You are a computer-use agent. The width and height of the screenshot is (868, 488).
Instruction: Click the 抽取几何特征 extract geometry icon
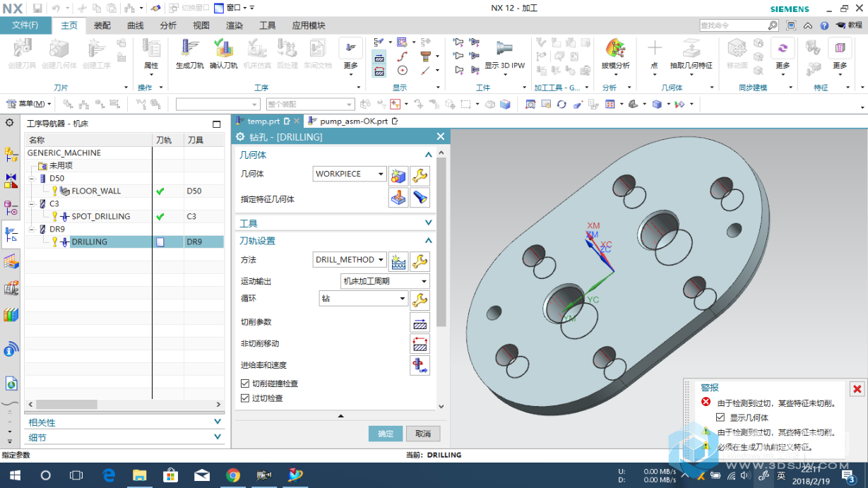pos(691,48)
